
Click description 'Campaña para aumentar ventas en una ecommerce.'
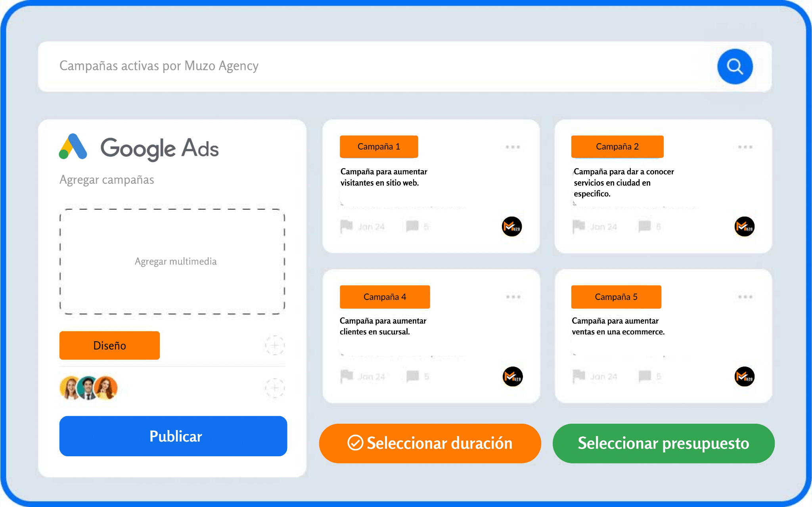click(x=618, y=326)
